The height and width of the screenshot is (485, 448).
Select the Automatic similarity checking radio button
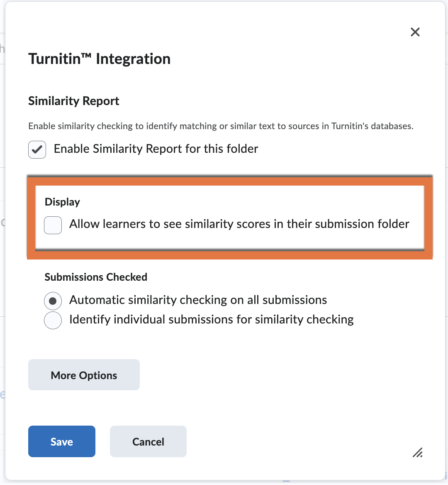point(53,301)
